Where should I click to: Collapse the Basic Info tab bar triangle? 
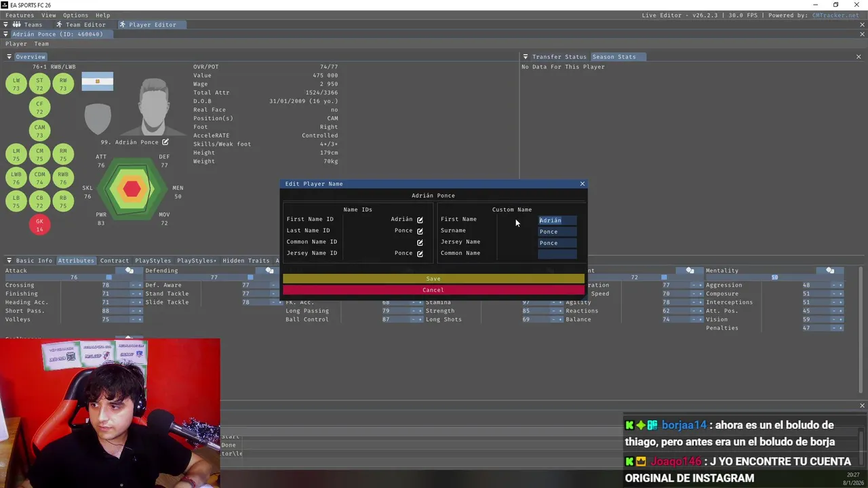coord(9,261)
